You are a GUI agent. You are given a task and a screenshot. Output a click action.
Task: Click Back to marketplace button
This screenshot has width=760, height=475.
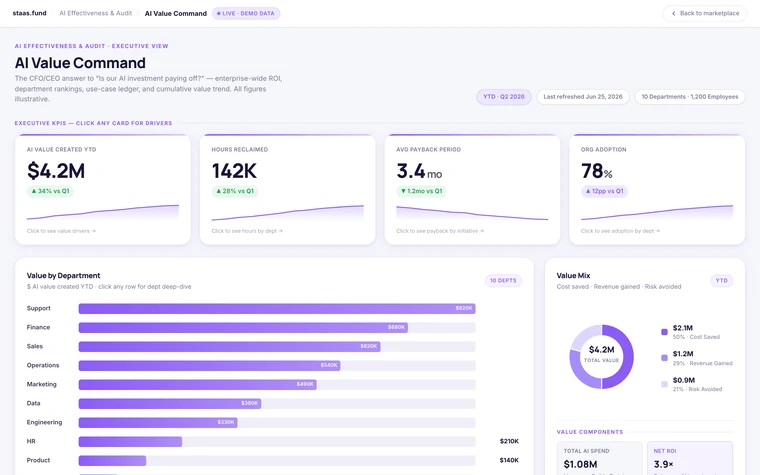click(705, 14)
